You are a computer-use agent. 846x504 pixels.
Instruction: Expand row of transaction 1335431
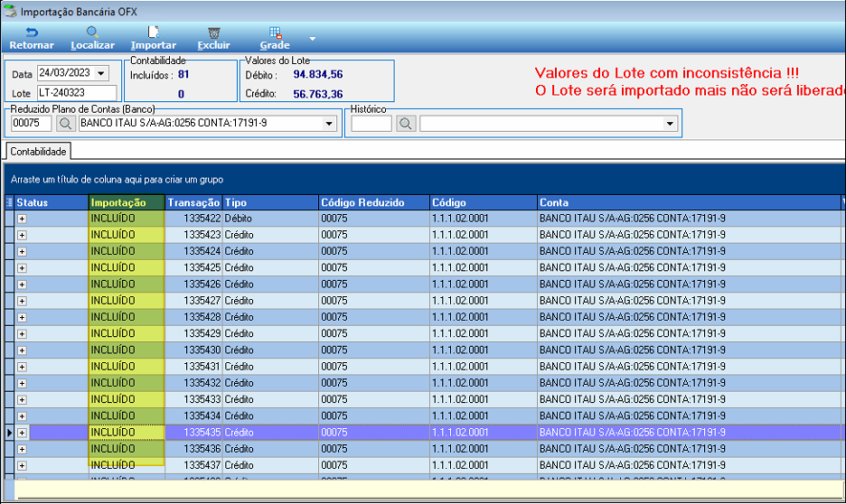coord(22,367)
